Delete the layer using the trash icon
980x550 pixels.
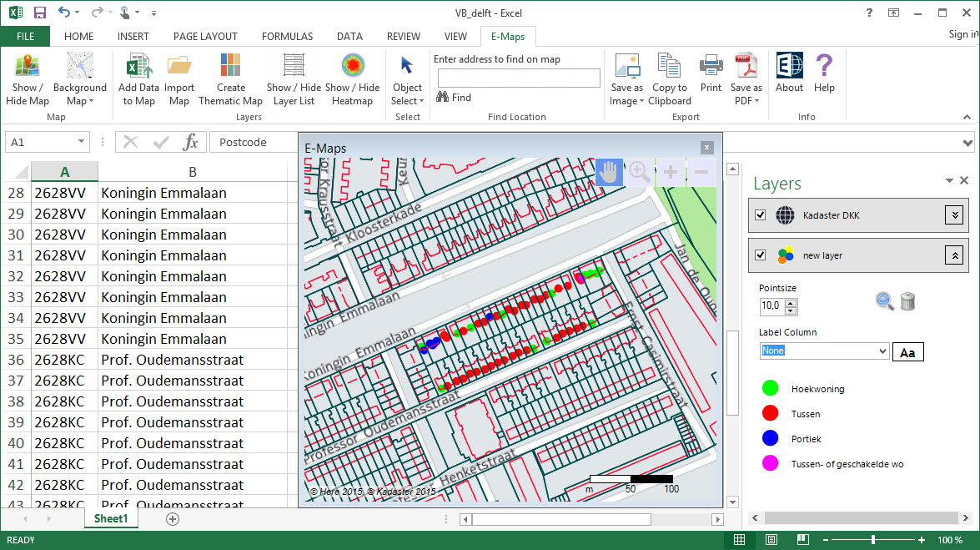point(908,301)
